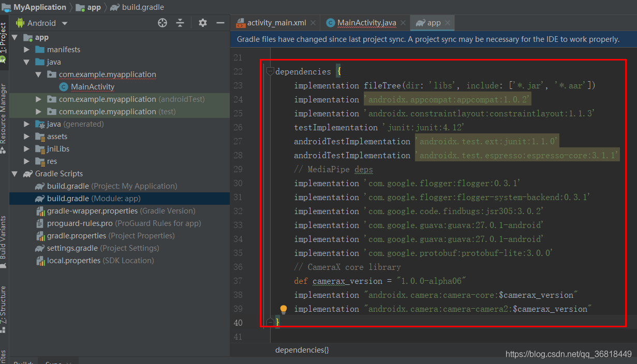Click the '// MediaPipe deps' comment
Viewport: 637px width, 364px height.
coord(333,170)
